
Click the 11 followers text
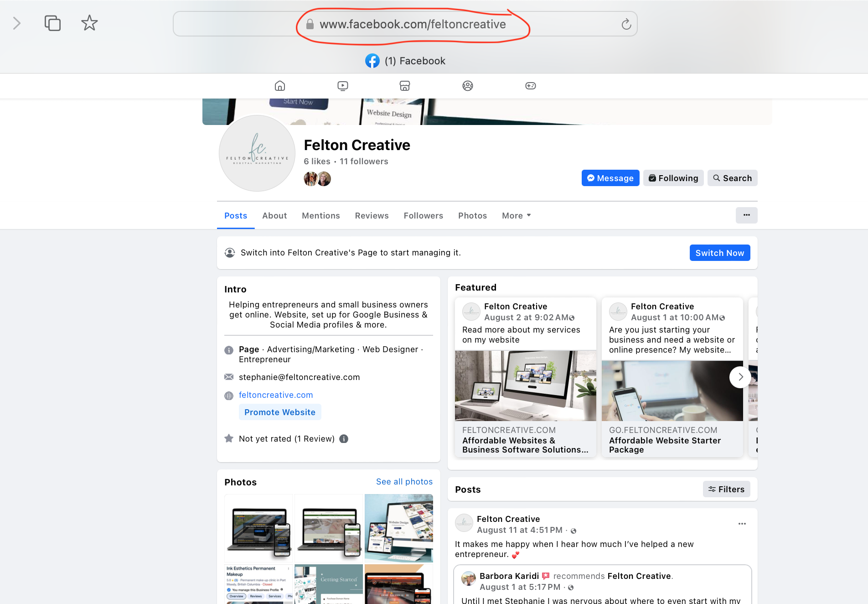(364, 161)
